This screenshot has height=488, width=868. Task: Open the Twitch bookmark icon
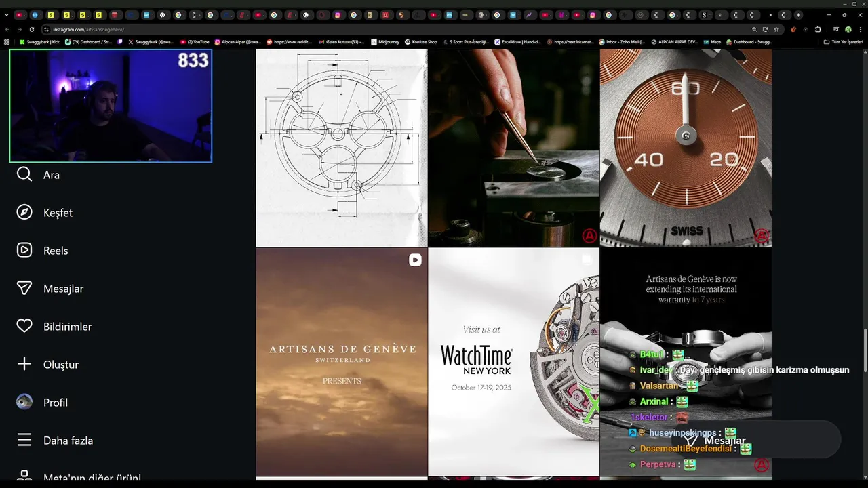point(120,42)
